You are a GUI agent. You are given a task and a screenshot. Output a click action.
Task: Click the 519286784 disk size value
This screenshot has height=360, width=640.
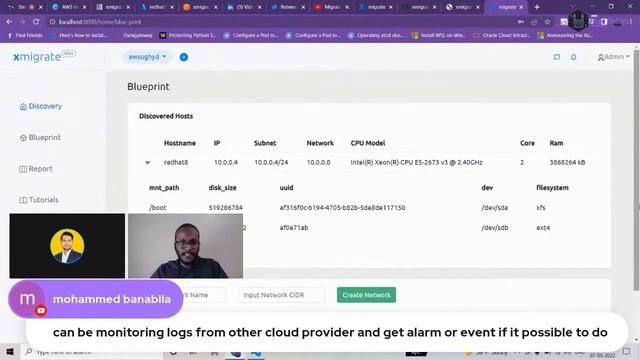(226, 208)
